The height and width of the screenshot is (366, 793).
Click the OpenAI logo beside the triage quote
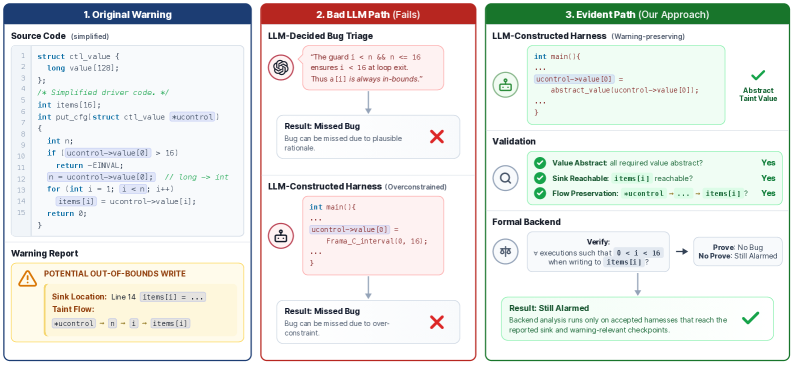pyautogui.click(x=281, y=68)
